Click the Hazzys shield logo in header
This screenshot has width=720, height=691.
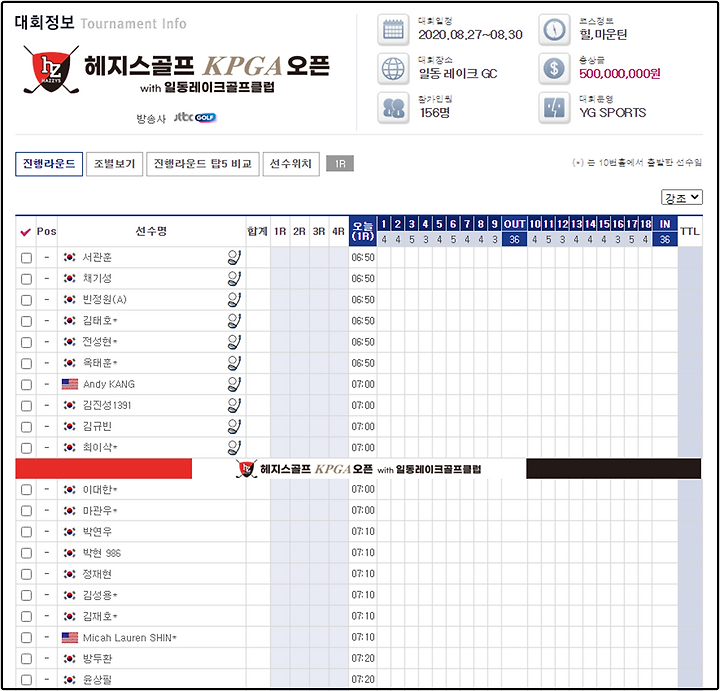51,70
